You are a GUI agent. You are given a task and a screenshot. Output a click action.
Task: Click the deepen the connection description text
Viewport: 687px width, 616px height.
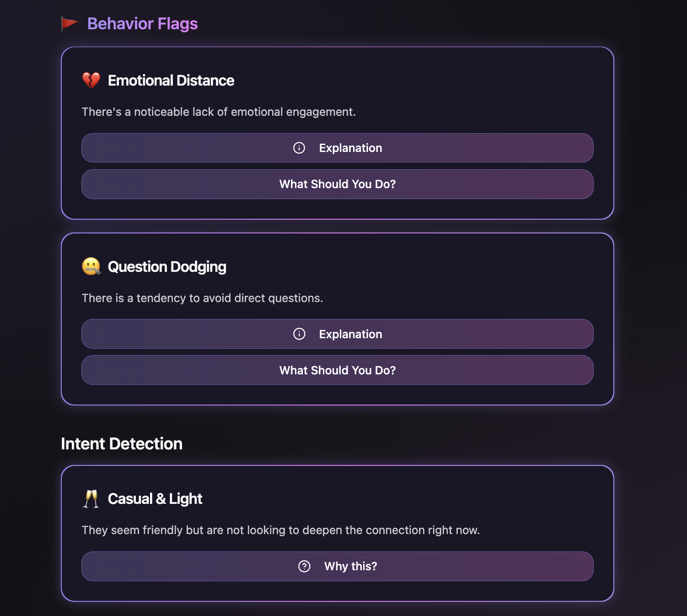[x=280, y=530]
